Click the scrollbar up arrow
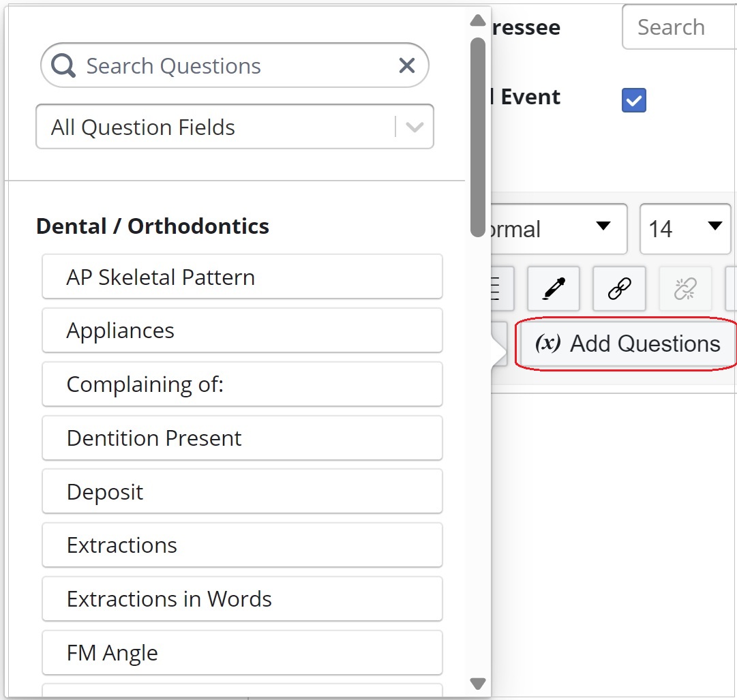 (x=477, y=20)
